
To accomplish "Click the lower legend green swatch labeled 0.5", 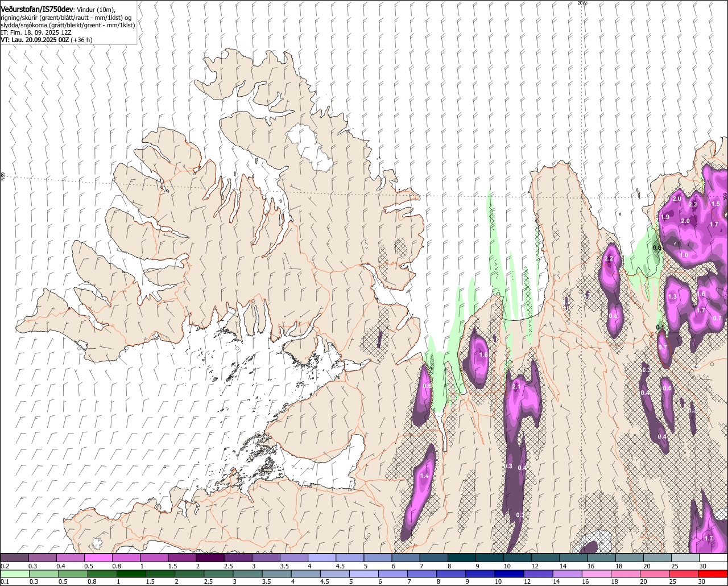I will coord(73,573).
